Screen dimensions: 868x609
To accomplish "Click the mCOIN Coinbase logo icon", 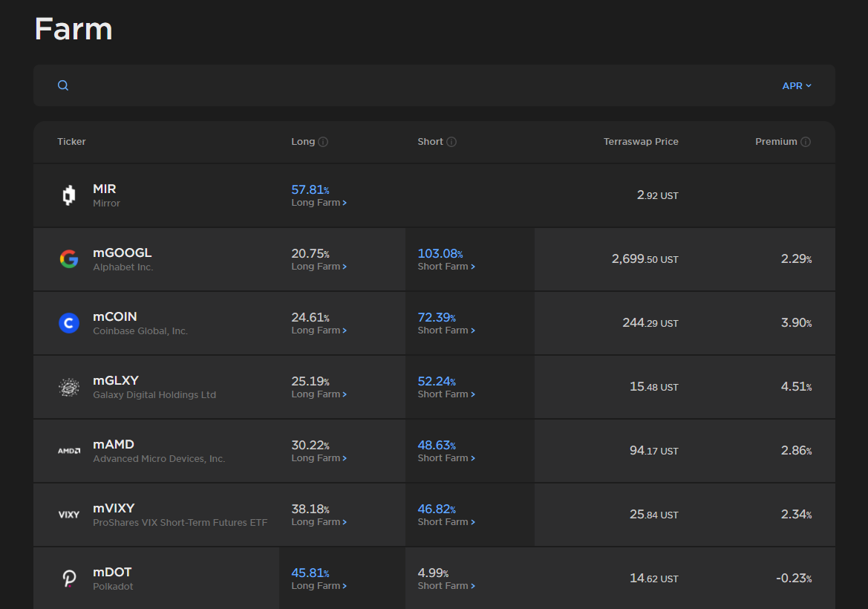I will [69, 323].
